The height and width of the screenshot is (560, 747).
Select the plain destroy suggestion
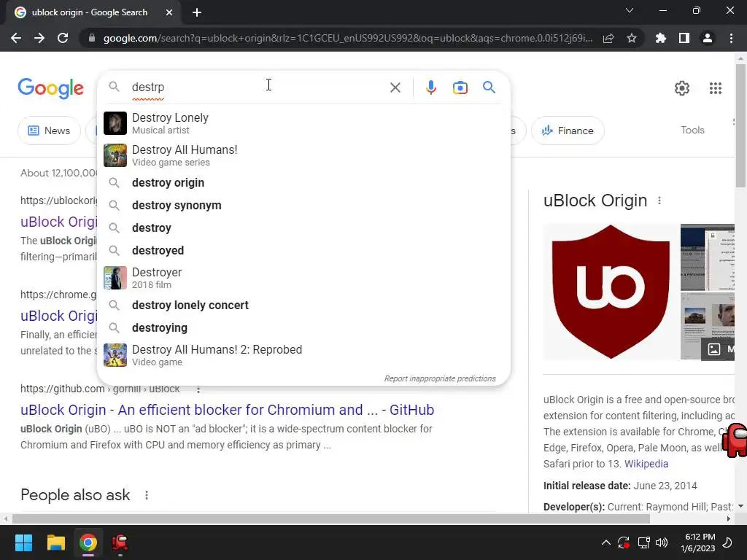[x=303, y=228]
